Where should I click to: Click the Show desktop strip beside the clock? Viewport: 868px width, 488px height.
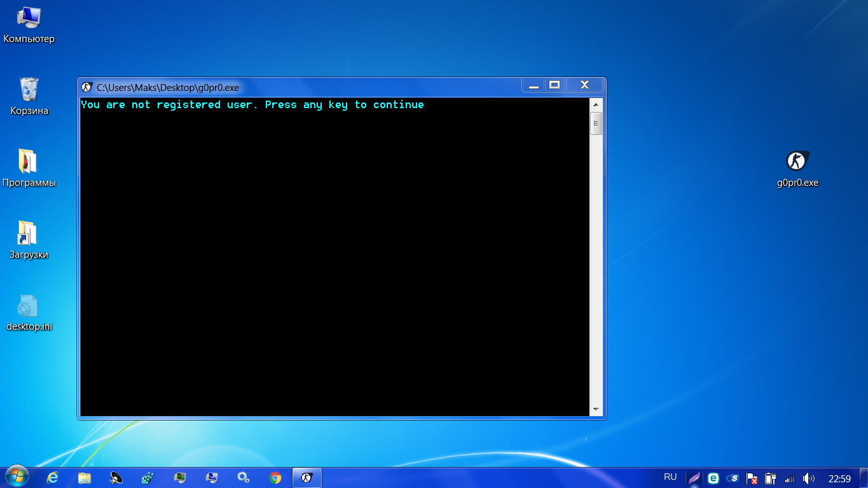(863, 478)
